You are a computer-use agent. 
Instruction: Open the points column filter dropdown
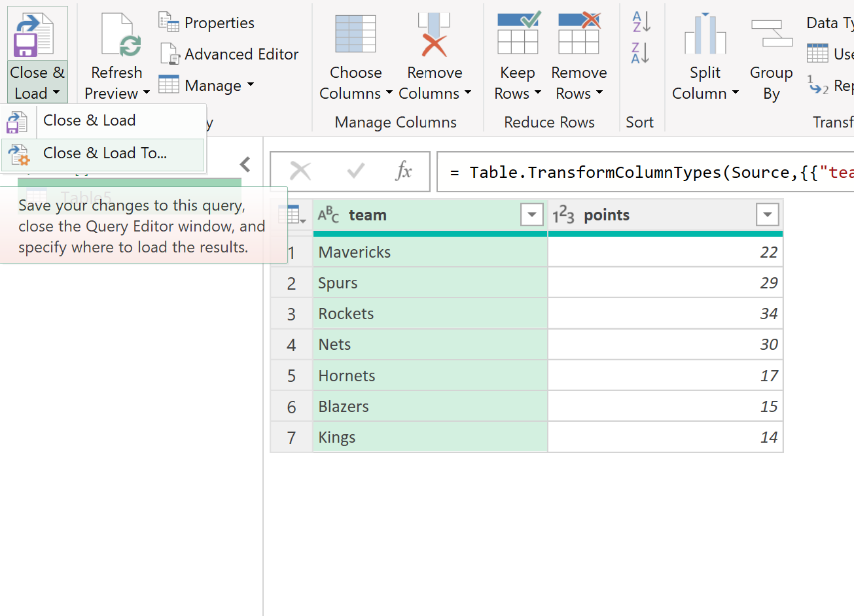coord(766,214)
